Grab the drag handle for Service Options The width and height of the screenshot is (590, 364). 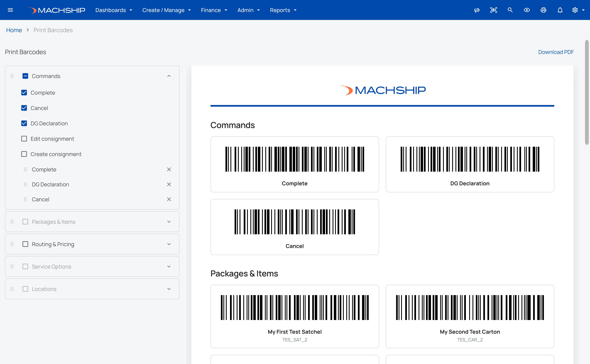12,266
